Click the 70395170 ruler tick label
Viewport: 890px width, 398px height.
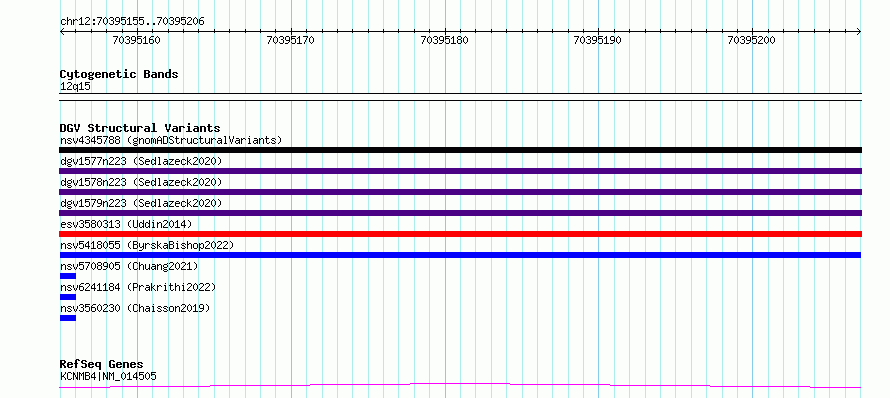point(291,40)
